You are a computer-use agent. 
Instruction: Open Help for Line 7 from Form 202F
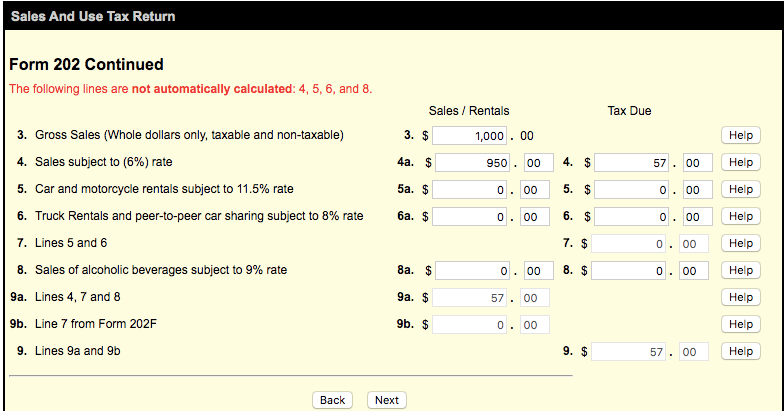pos(740,324)
